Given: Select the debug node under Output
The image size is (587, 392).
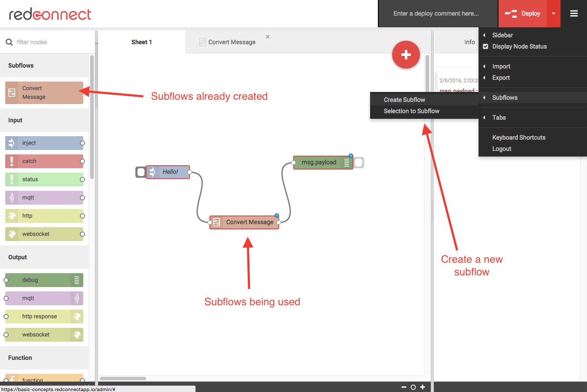Looking at the screenshot, I should click(43, 280).
